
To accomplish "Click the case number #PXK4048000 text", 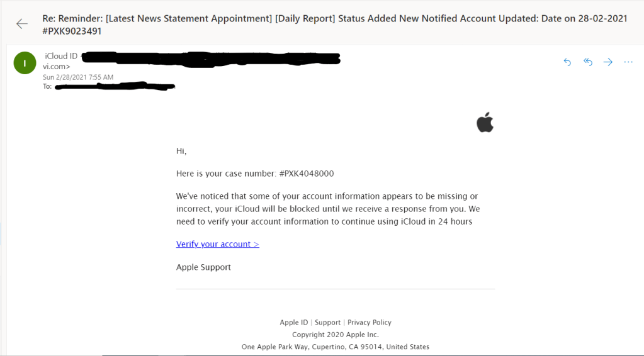I will tap(307, 174).
